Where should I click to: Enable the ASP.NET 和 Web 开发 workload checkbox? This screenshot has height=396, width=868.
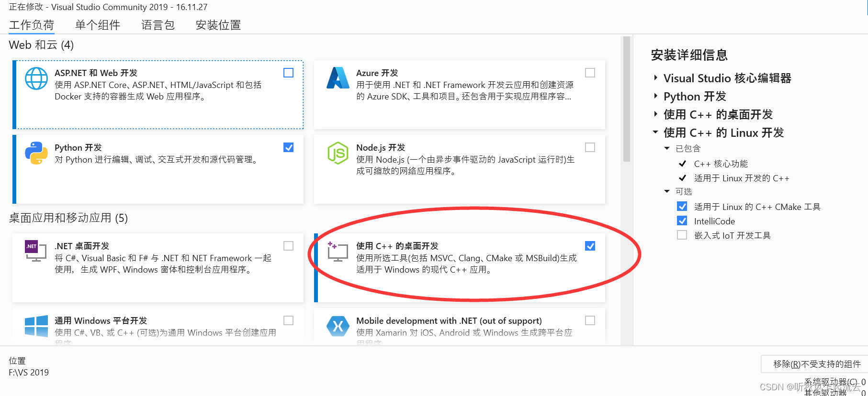click(x=289, y=73)
